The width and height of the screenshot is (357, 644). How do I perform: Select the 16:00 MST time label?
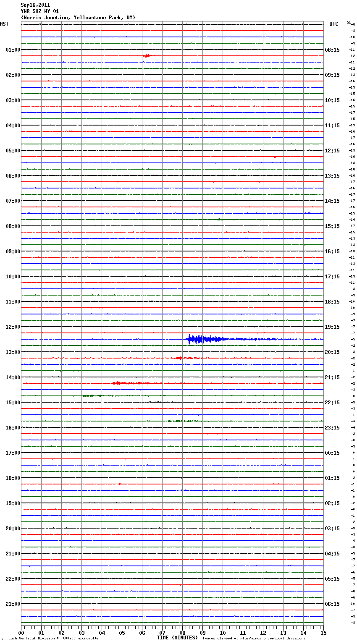tap(13, 427)
